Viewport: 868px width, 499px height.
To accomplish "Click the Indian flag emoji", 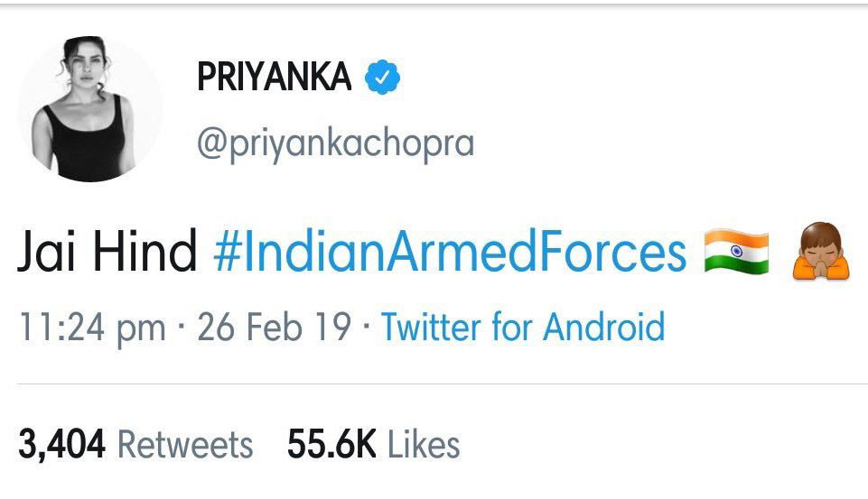I will pos(736,252).
